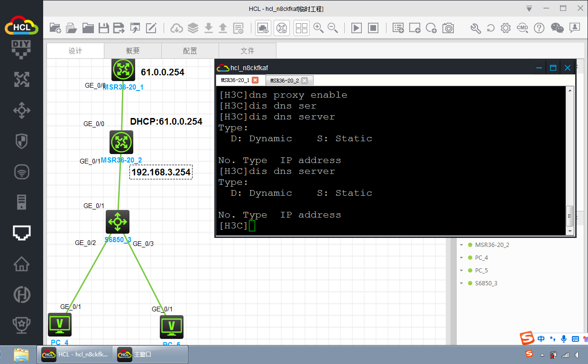
Task: Switch to the 配置 tab
Action: pyautogui.click(x=190, y=51)
